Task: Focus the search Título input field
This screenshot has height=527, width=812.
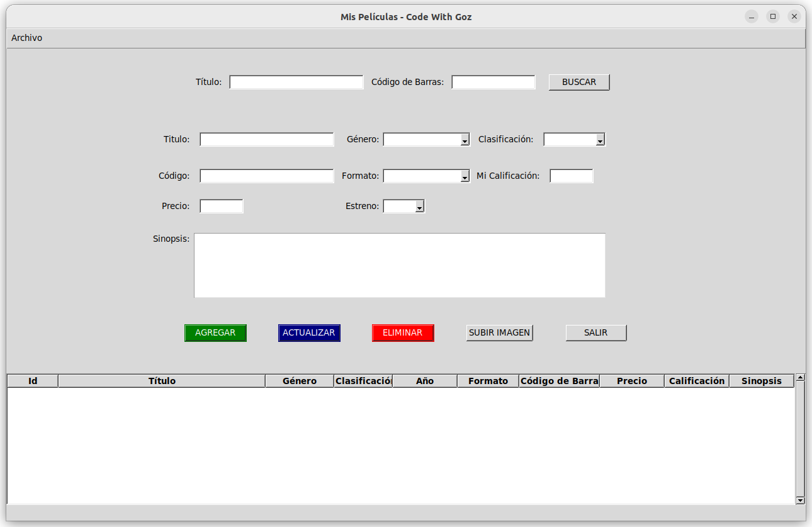Action: pyautogui.click(x=296, y=82)
